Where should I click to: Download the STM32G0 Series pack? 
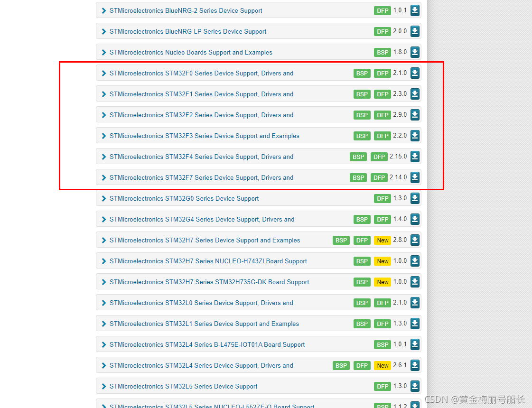[x=415, y=198]
